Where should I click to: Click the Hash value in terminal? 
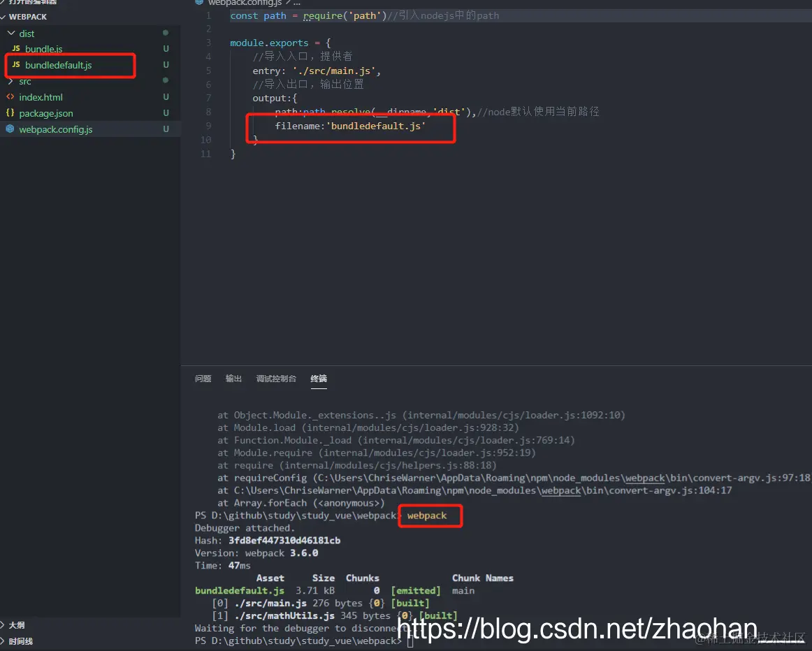tap(284, 541)
